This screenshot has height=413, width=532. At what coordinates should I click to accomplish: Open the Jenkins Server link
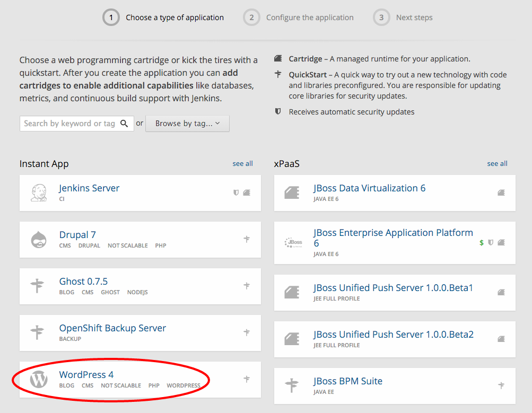pyautogui.click(x=89, y=188)
